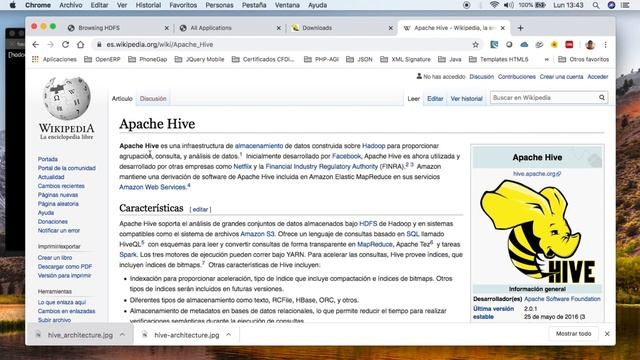Switch to the Downloads tab

coord(341,28)
